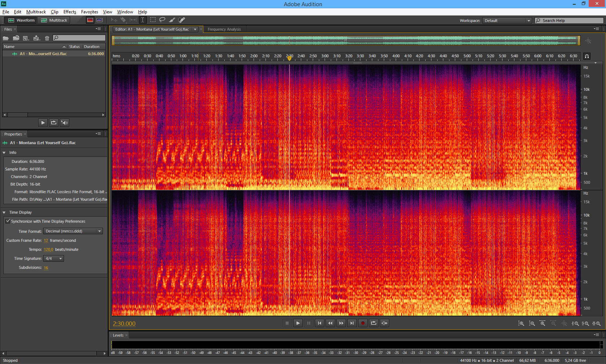Sort files by the Status column header
This screenshot has width=606, height=364.
click(75, 46)
